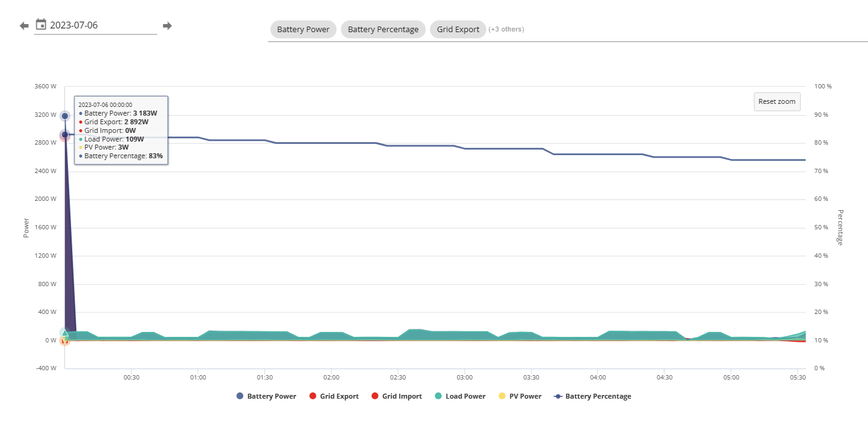Click the 3600 W power axis label
Viewport: 868px width, 424px height.
pyautogui.click(x=45, y=87)
